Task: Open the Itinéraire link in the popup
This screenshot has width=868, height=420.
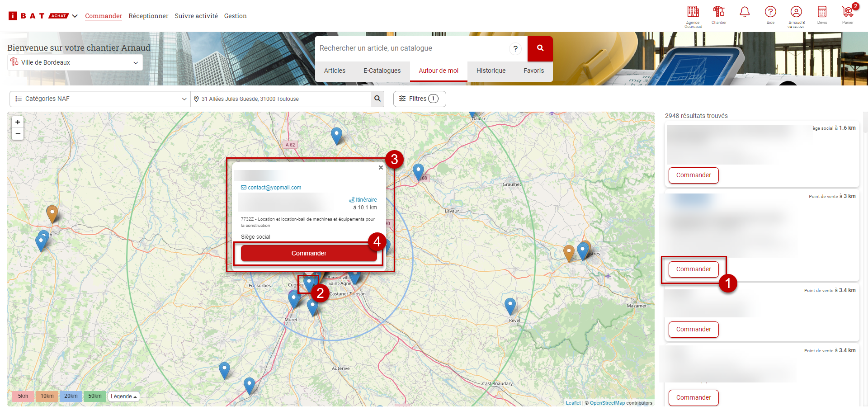Action: [x=363, y=200]
